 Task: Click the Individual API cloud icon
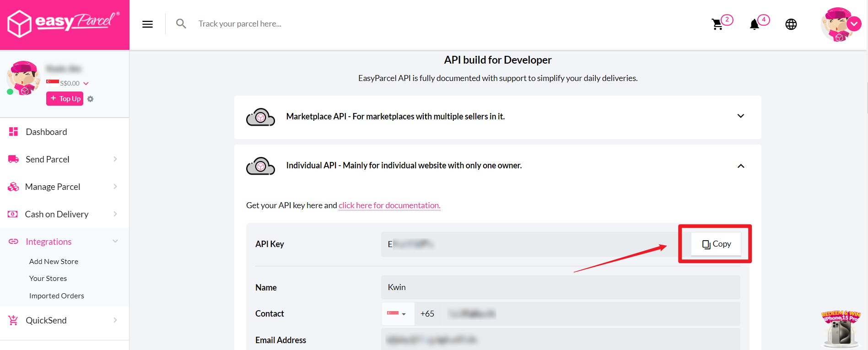[260, 166]
